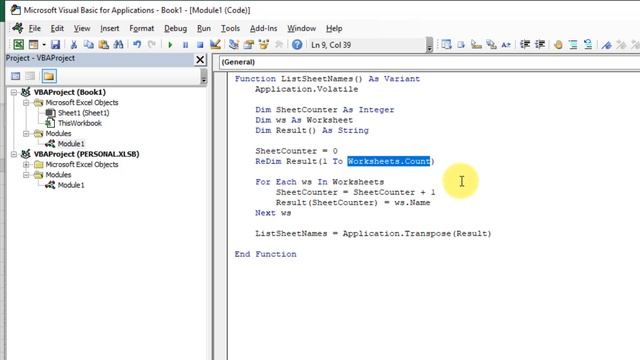Open the Edit menu
The image size is (640, 360).
57,28
